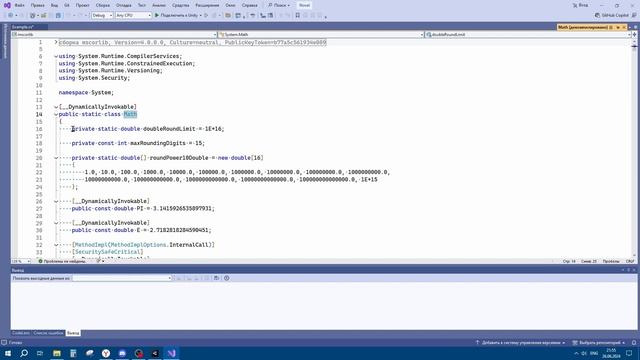
Task: Click the Math class name in code
Action: coord(130,114)
